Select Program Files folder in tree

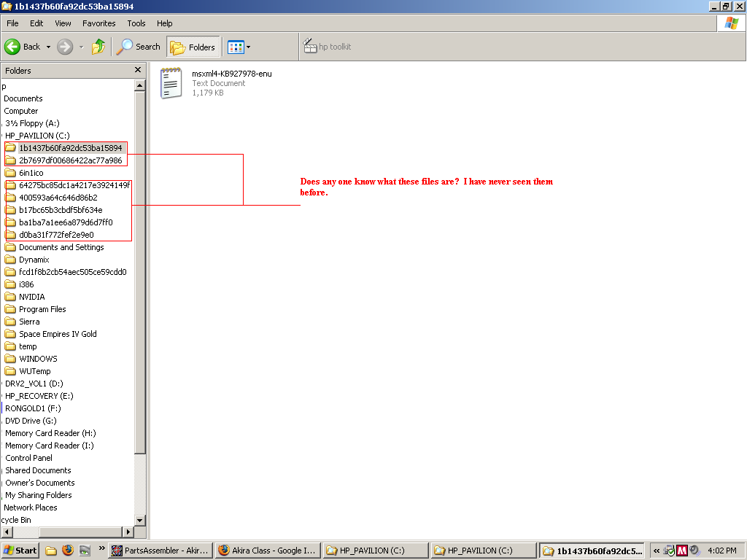pos(42,309)
